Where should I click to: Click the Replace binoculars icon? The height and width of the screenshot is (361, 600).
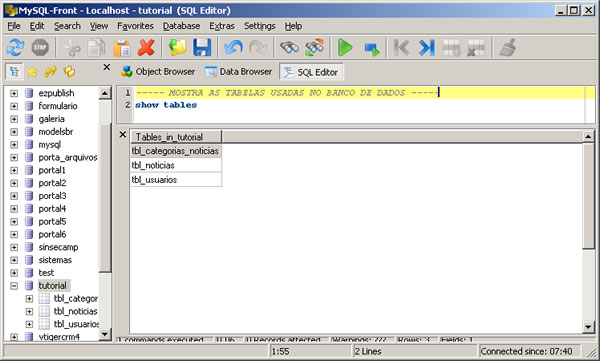(x=315, y=48)
